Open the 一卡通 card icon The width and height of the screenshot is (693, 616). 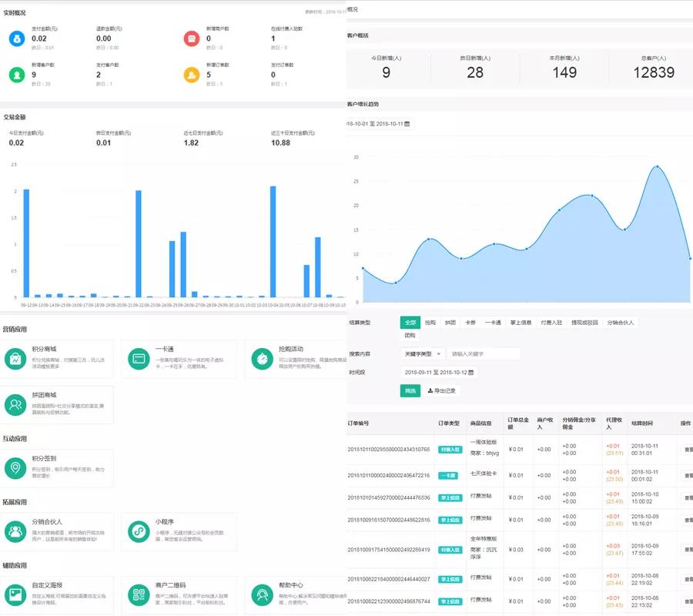[139, 359]
